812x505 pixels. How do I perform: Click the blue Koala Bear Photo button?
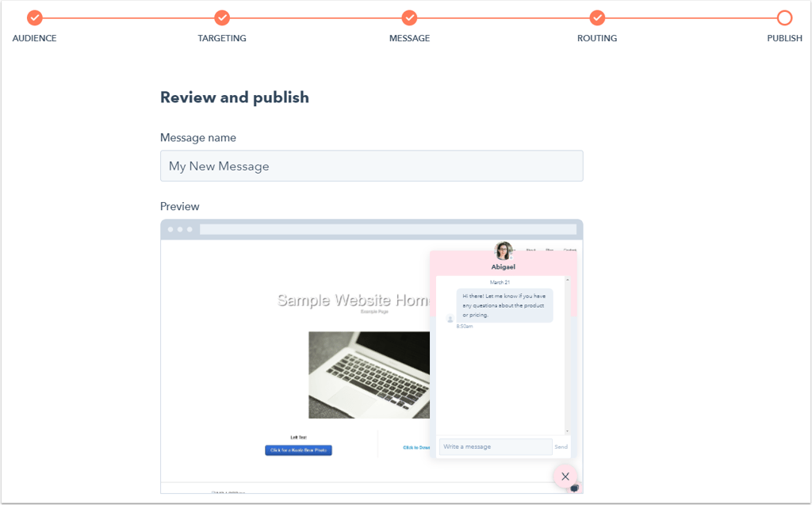click(298, 450)
